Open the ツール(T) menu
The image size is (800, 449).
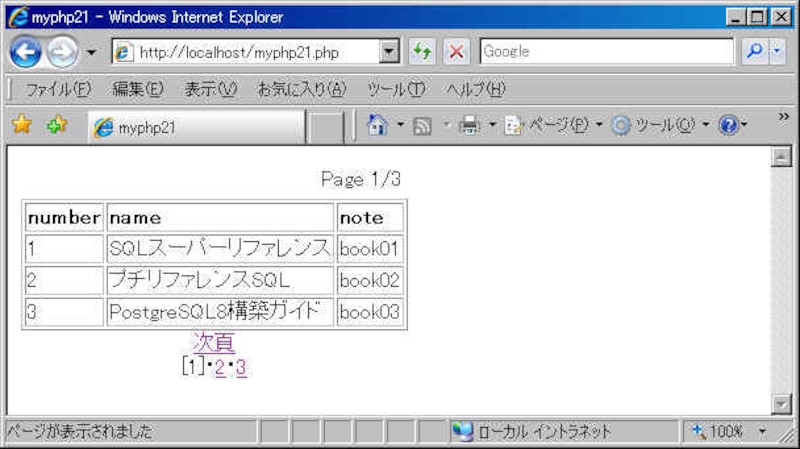pos(396,90)
